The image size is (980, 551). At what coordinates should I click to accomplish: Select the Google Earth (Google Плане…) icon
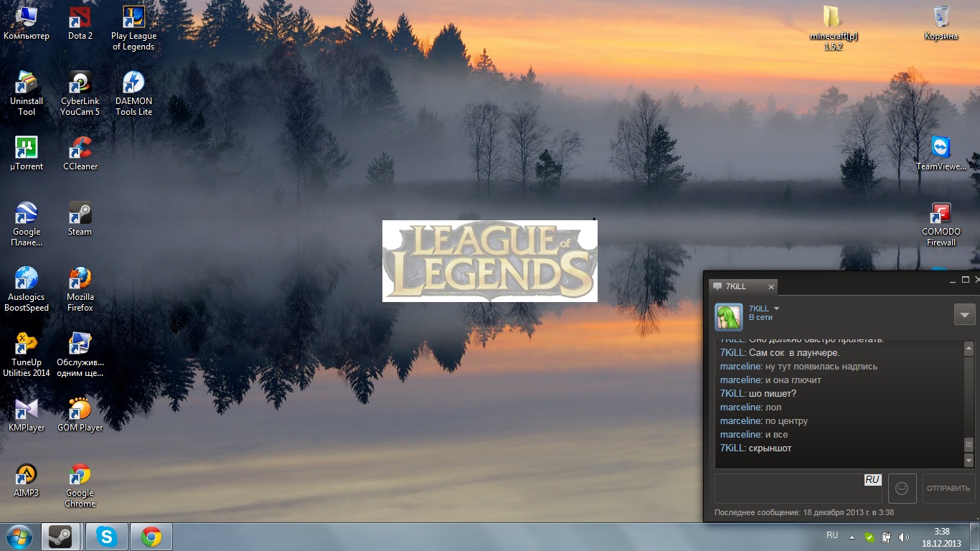(x=27, y=224)
